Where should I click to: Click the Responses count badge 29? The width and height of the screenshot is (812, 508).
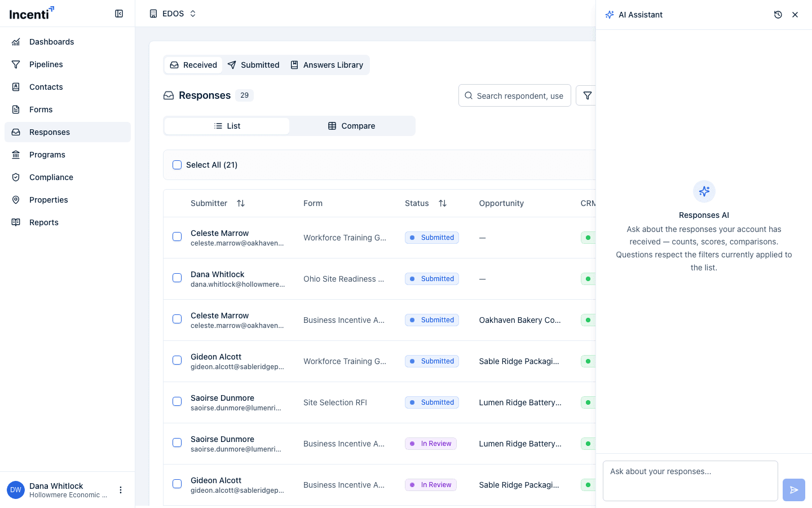pos(244,95)
